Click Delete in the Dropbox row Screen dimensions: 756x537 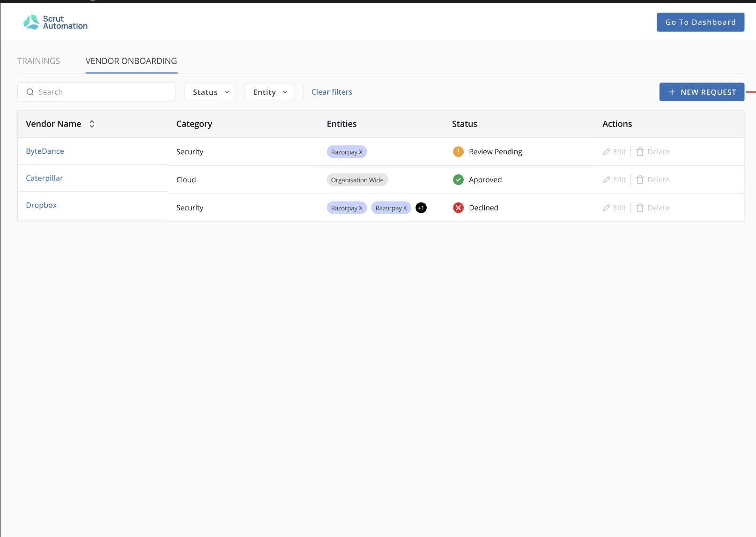[658, 208]
